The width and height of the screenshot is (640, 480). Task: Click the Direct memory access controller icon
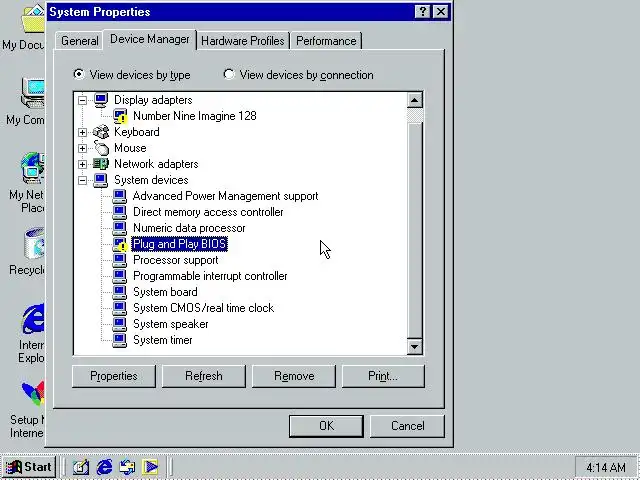point(120,212)
